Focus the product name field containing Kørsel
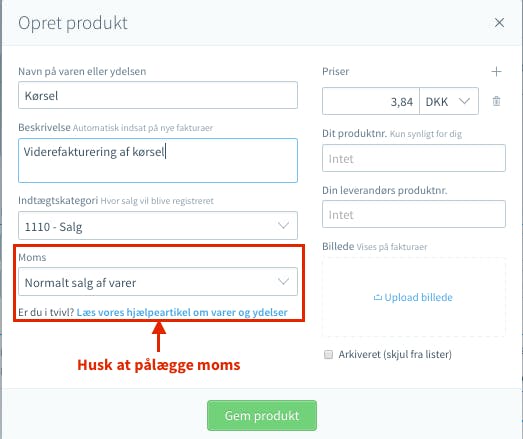This screenshot has height=439, width=523. tap(158, 95)
